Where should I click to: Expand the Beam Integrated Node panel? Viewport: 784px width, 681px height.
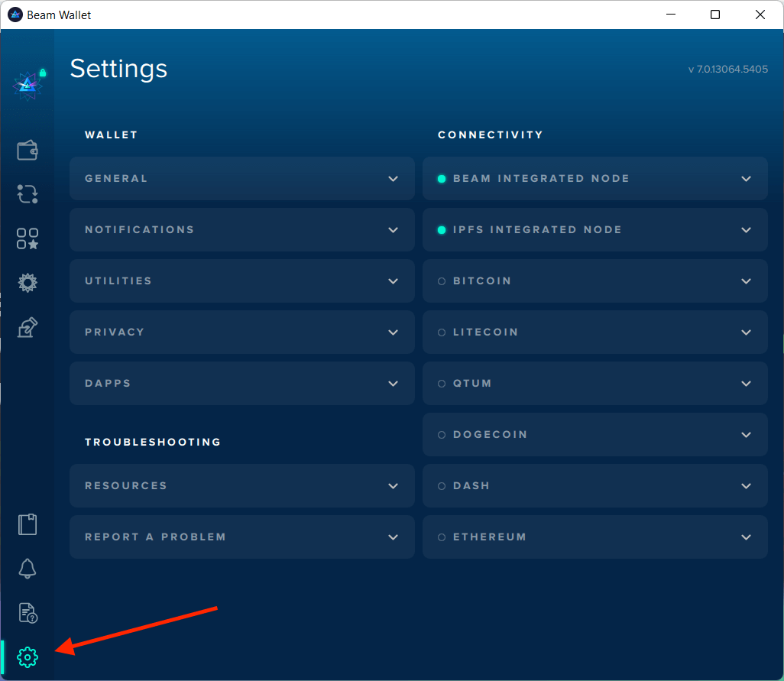click(594, 179)
